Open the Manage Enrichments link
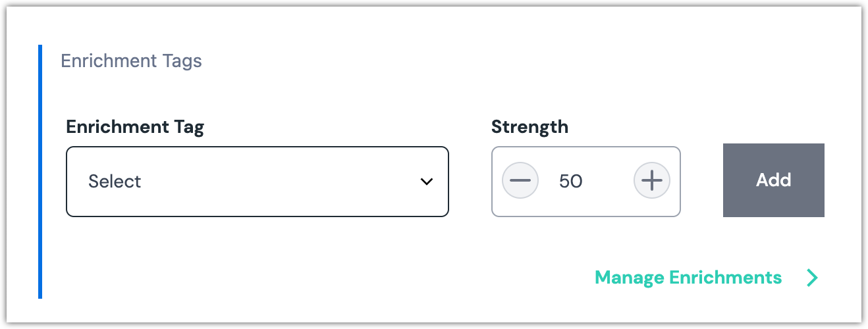The height and width of the screenshot is (329, 868). click(688, 278)
